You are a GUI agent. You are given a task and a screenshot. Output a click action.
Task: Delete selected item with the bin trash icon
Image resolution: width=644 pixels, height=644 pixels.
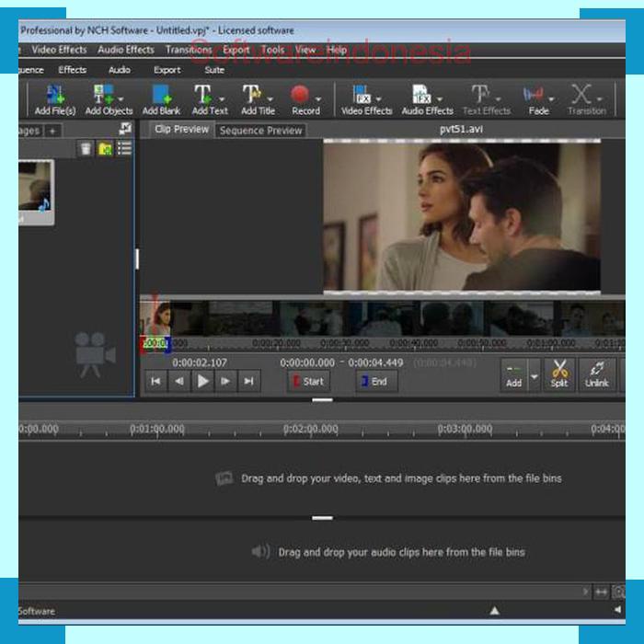click(x=86, y=149)
